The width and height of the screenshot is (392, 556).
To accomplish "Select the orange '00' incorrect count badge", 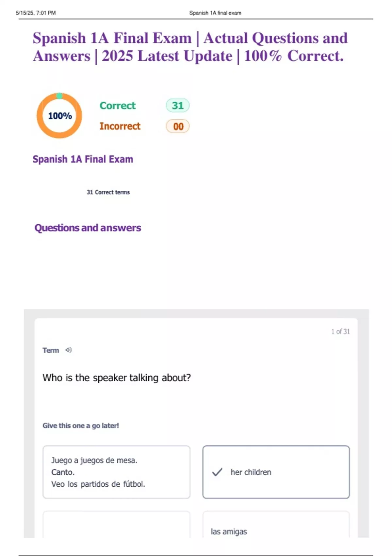I will click(178, 126).
